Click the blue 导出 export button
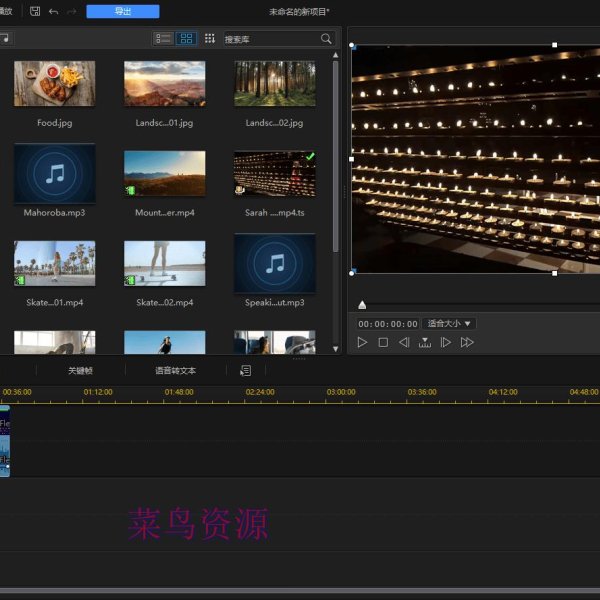Image resolution: width=600 pixels, height=600 pixels. click(x=122, y=11)
